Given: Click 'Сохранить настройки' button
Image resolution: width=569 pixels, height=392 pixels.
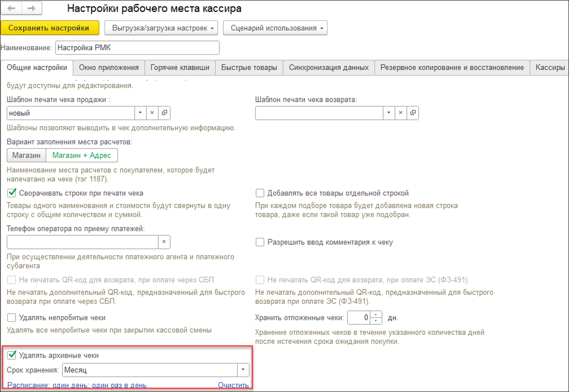Looking at the screenshot, I should [50, 28].
